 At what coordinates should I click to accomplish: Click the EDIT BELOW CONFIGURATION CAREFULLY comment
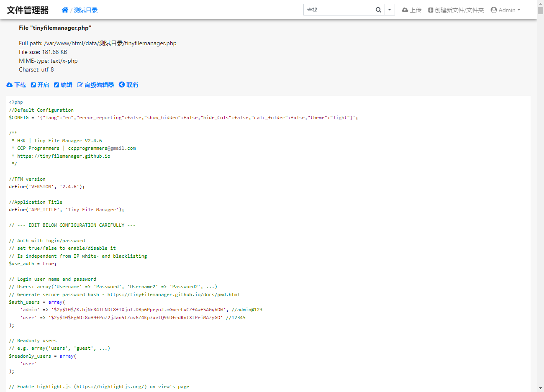pos(72,225)
